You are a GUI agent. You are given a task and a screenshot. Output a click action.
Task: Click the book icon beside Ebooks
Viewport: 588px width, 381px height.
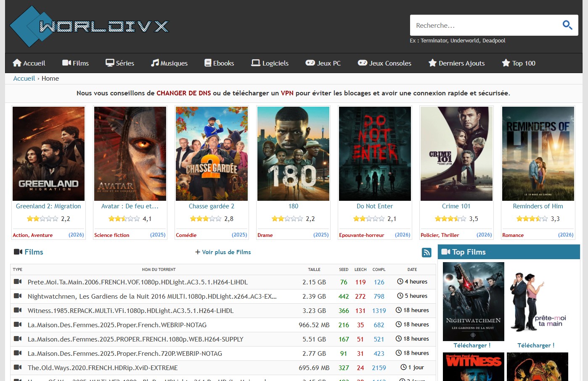(x=208, y=63)
